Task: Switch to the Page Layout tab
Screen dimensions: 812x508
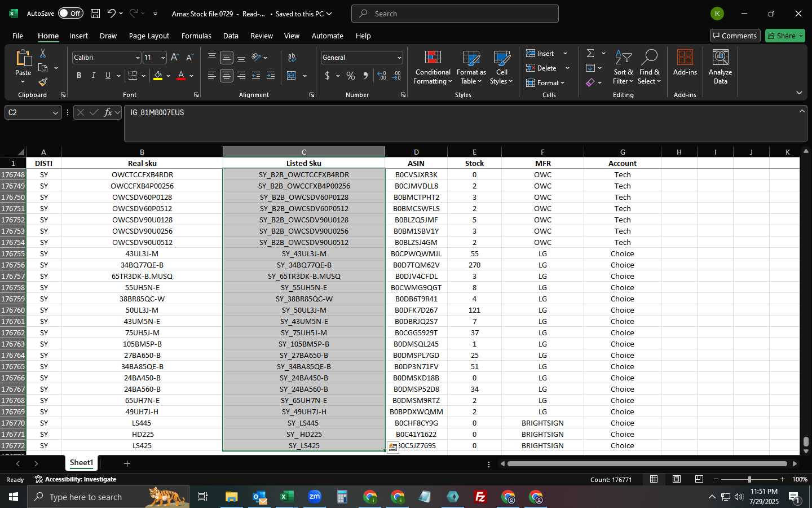Action: [x=149, y=36]
